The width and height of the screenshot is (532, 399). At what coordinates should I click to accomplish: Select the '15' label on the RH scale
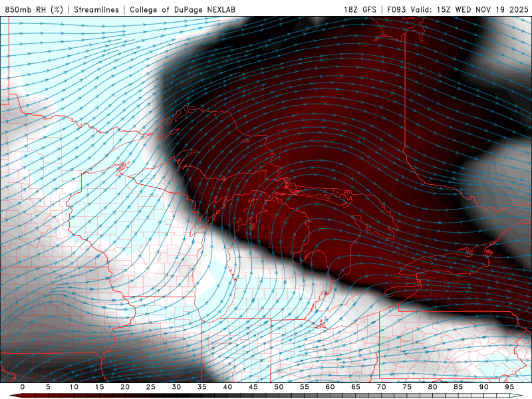tap(99, 387)
